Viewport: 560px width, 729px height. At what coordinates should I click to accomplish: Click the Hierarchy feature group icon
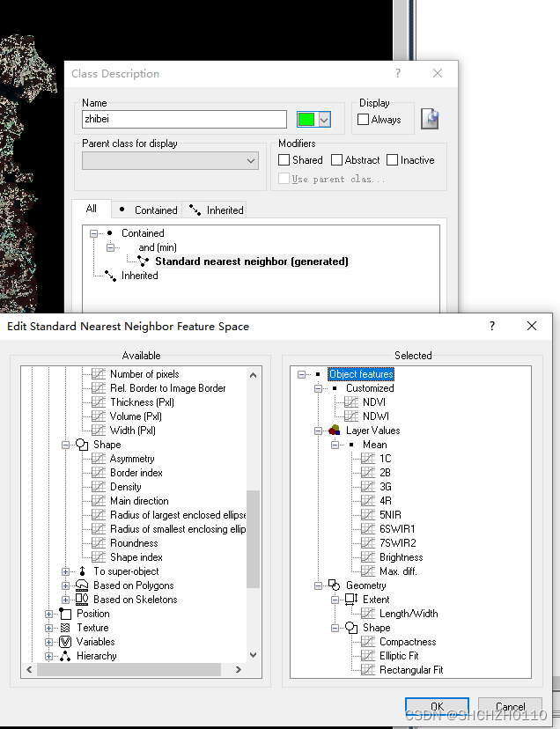pos(65,656)
